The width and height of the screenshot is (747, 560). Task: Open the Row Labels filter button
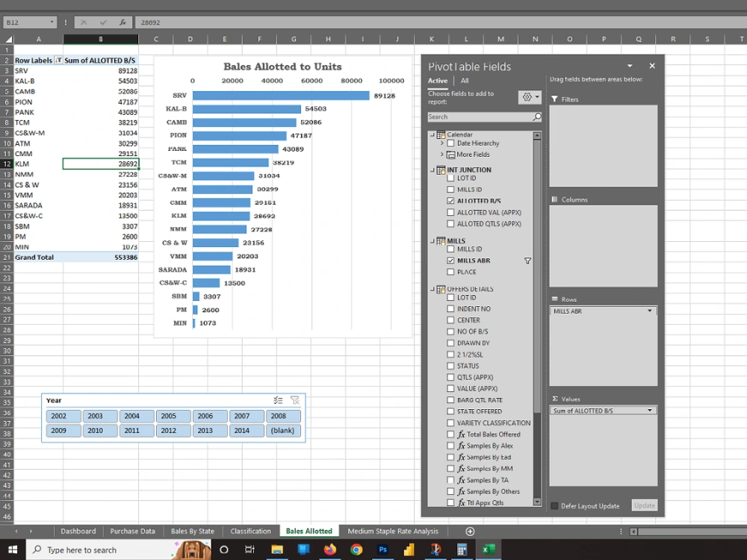click(58, 60)
